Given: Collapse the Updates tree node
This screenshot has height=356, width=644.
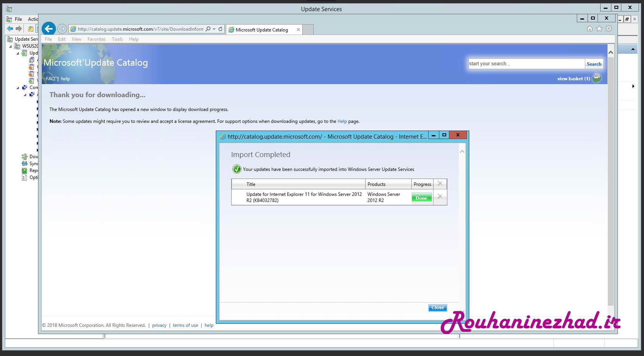Looking at the screenshot, I should pyautogui.click(x=18, y=53).
